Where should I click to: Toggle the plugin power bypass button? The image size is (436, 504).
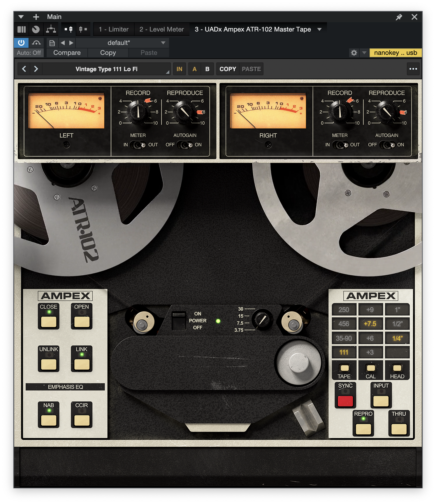21,43
